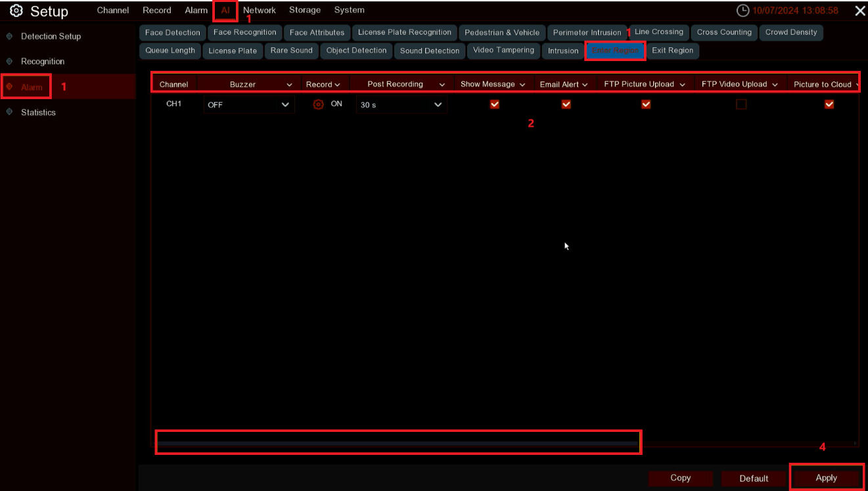Screen dimensions: 868x491
Task: Switch to Intrusion tab
Action: [563, 51]
